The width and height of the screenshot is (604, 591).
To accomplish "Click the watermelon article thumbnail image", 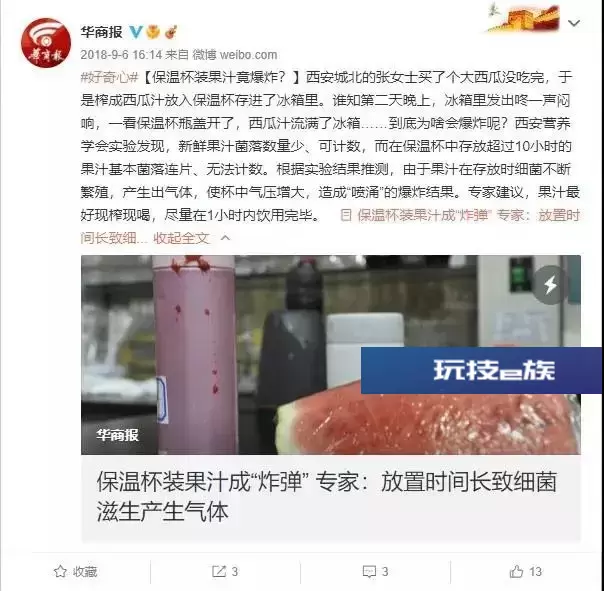I will pyautogui.click(x=331, y=354).
